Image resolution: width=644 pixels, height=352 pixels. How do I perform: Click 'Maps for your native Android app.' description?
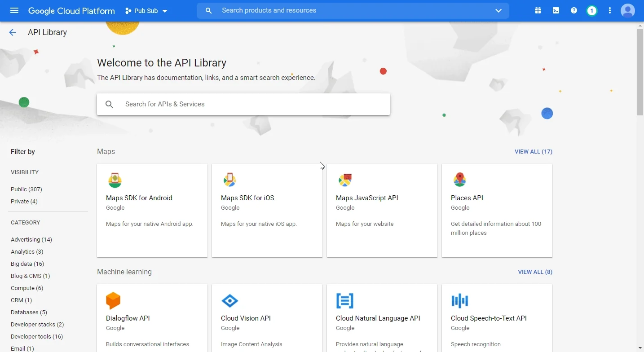[x=150, y=224]
